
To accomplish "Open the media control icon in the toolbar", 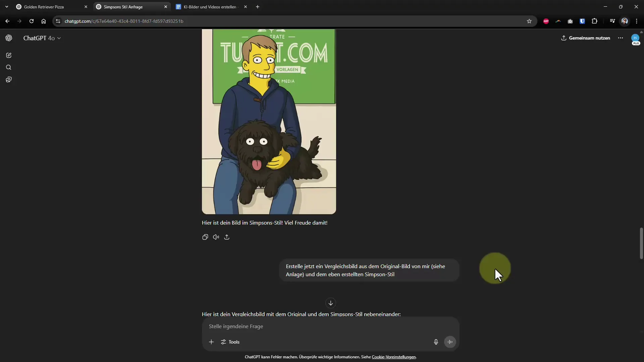I will [612, 21].
